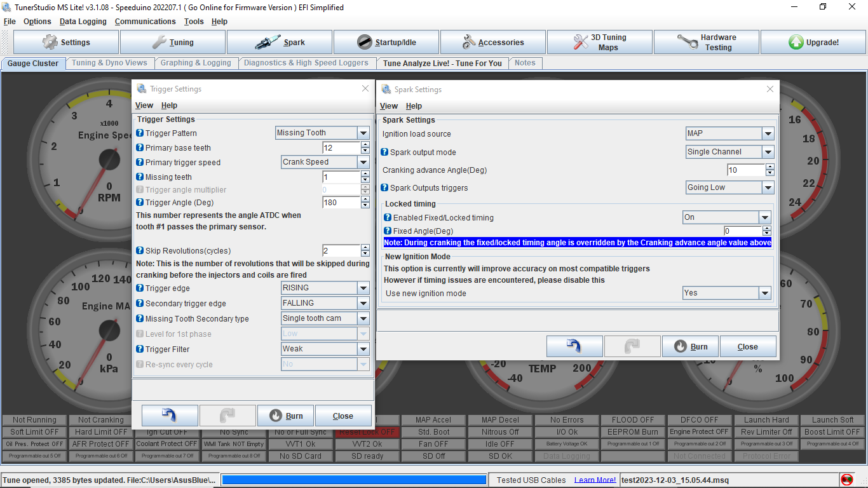Open the Tools menu

(x=194, y=22)
